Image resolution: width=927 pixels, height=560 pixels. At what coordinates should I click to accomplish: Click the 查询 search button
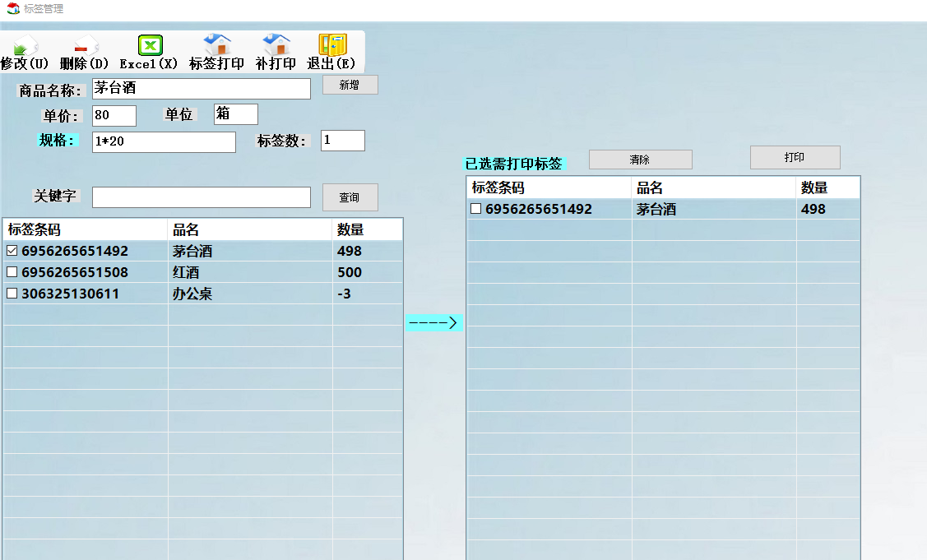click(350, 197)
